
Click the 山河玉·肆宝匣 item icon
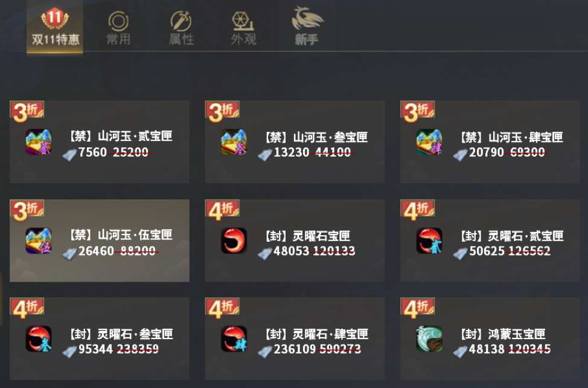coord(429,142)
